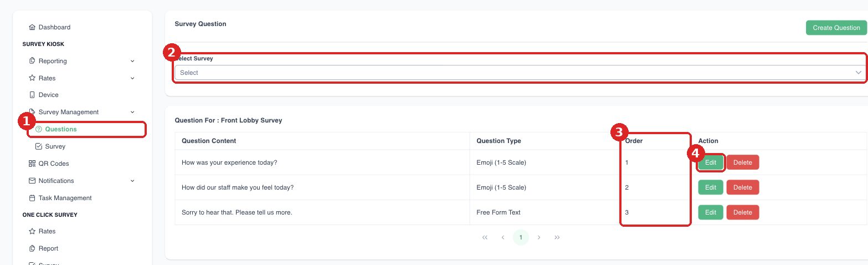Viewport: 868px width, 265px height.
Task: Click the checkbox icon next to Survey
Action: [39, 146]
